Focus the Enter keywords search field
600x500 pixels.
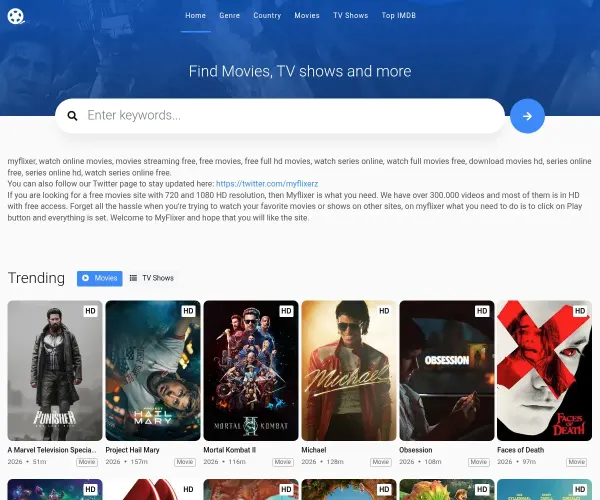pyautogui.click(x=280, y=116)
